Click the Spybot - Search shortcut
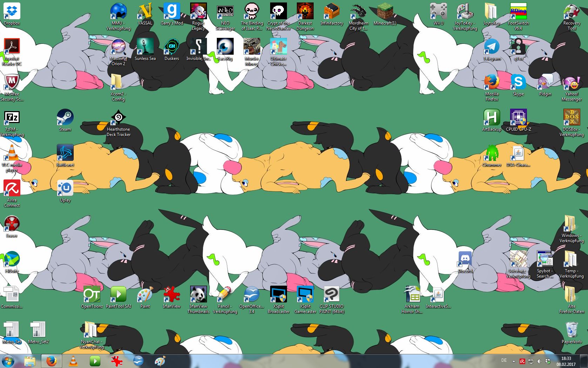588x368 pixels. (545, 264)
